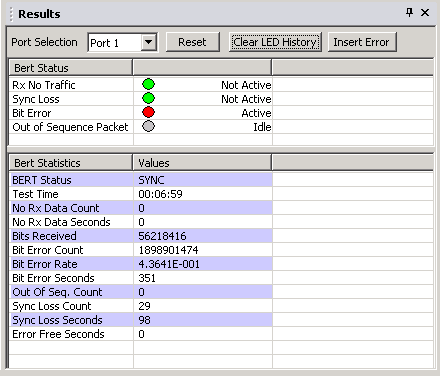This screenshot has height=376, width=440.
Task: Pin the Results panel with the pushpin icon
Action: tap(409, 13)
